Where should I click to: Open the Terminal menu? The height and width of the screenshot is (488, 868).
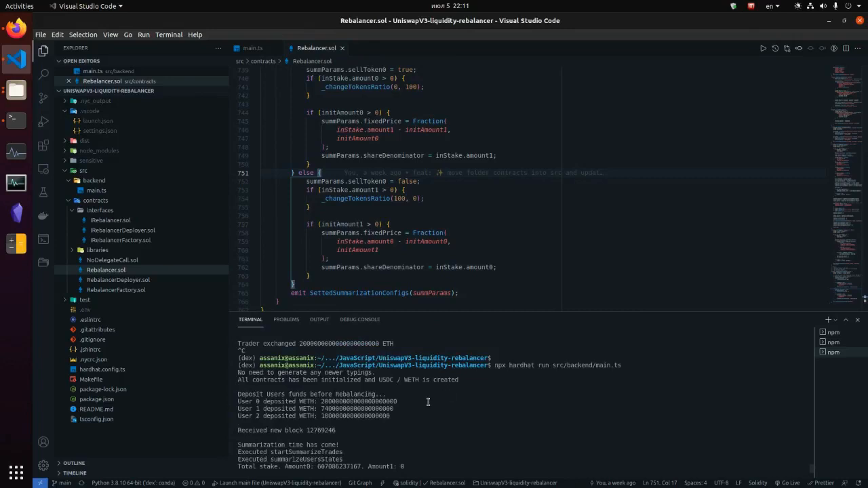pyautogui.click(x=169, y=35)
